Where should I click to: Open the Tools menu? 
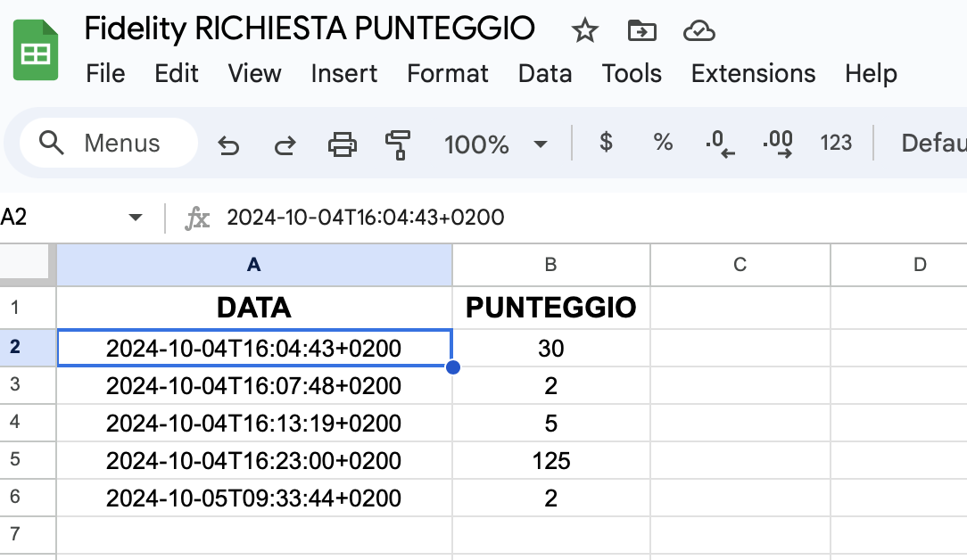point(632,73)
